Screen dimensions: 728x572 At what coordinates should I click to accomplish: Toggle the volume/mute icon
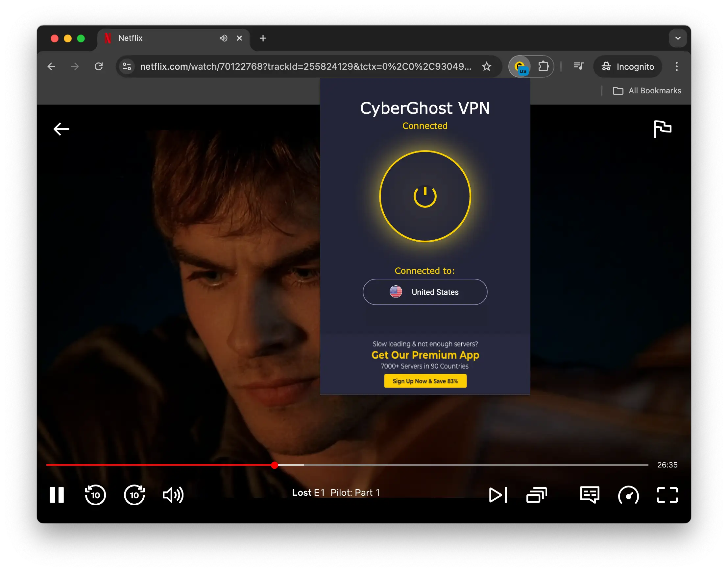pos(173,495)
